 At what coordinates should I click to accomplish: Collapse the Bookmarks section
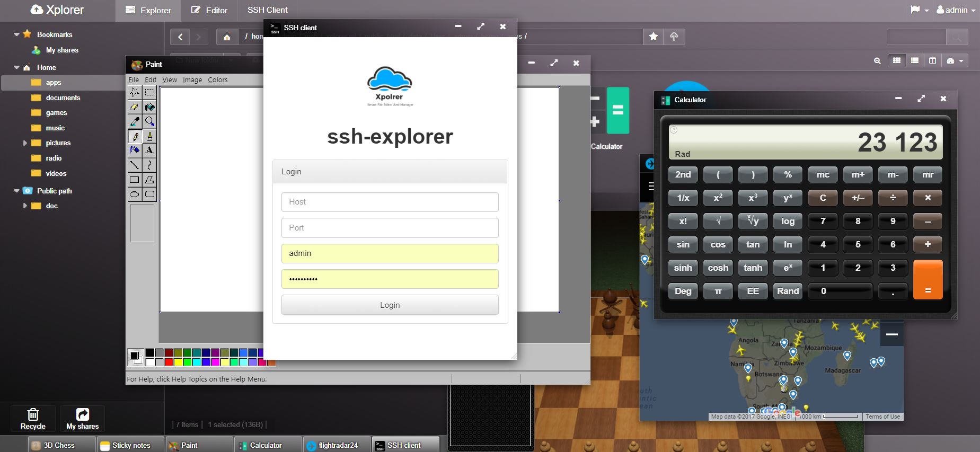[16, 34]
